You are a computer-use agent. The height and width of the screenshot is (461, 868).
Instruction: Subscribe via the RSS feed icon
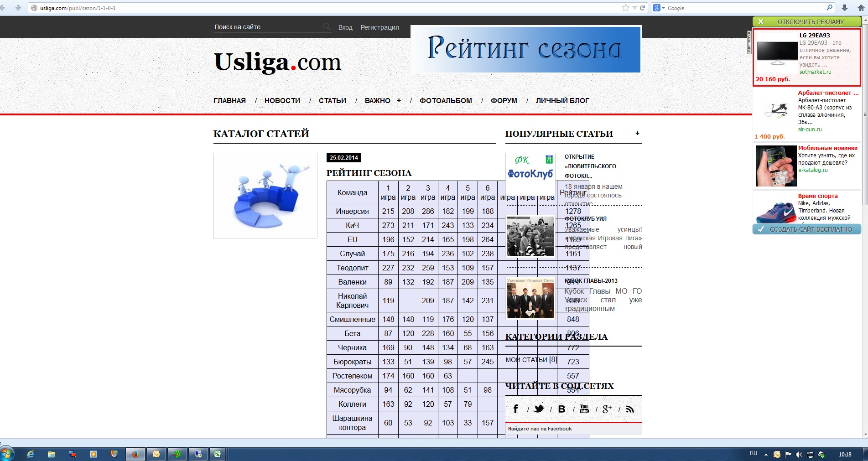(630, 409)
